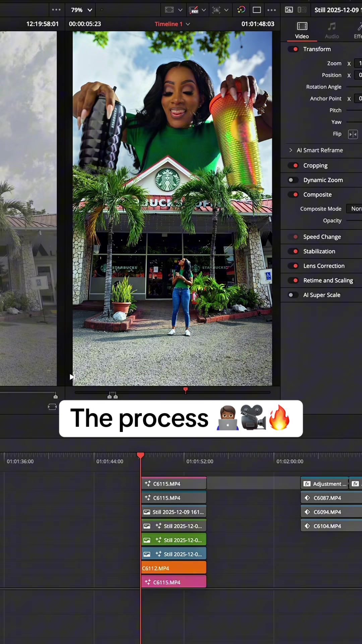This screenshot has height=644, width=362.
Task: Switch to the Video inspector tab
Action: (302, 30)
